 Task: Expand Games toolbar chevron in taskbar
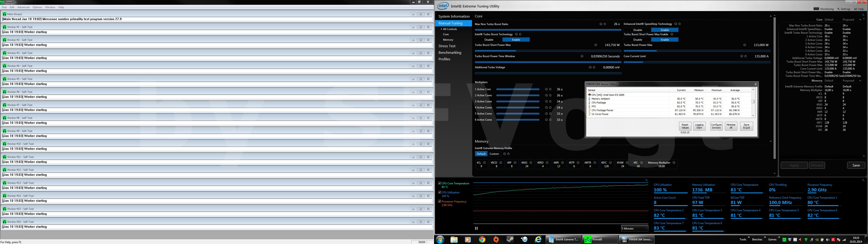pos(779,238)
